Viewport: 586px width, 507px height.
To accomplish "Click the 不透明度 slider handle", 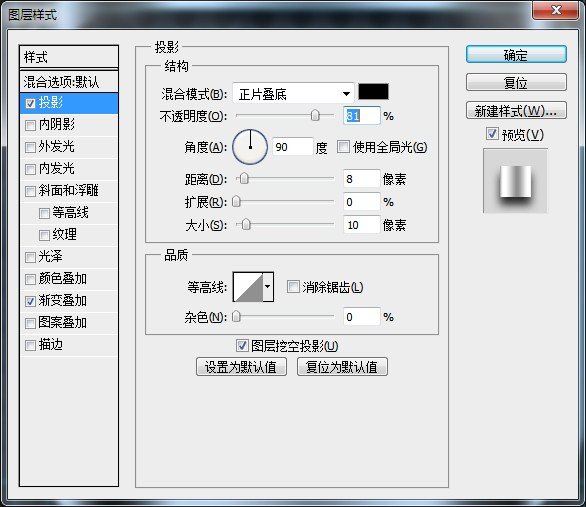I will tap(315, 115).
